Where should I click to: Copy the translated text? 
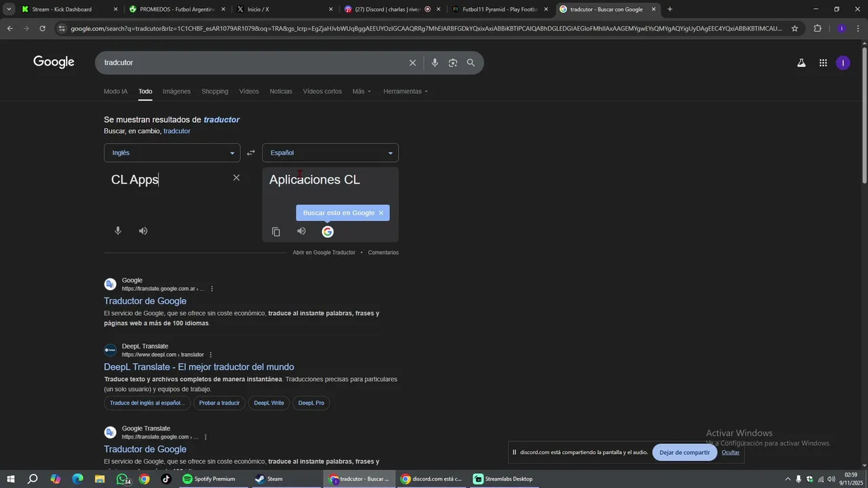point(276,232)
